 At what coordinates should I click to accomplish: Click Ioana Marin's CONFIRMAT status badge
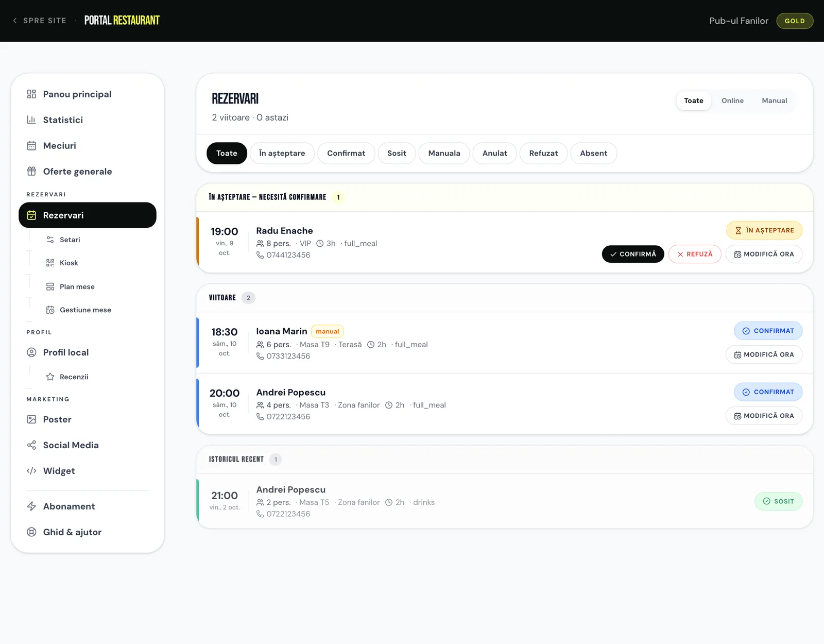[768, 331]
